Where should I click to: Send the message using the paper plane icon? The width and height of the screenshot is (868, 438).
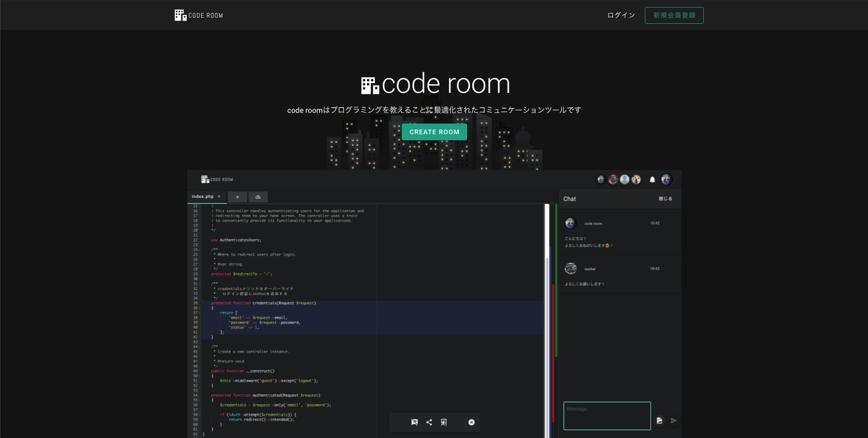673,421
